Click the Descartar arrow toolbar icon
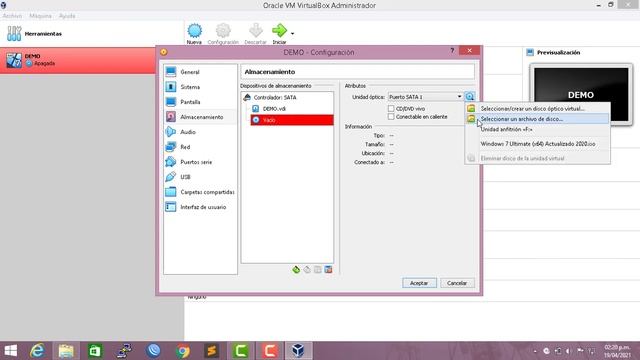This screenshot has width=640, height=360. point(256,31)
